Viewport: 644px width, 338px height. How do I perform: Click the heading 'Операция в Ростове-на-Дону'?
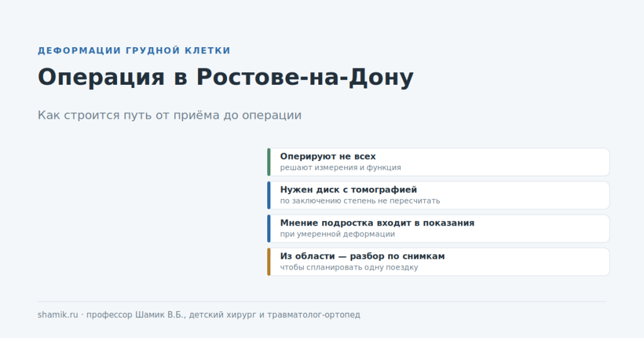click(226, 77)
